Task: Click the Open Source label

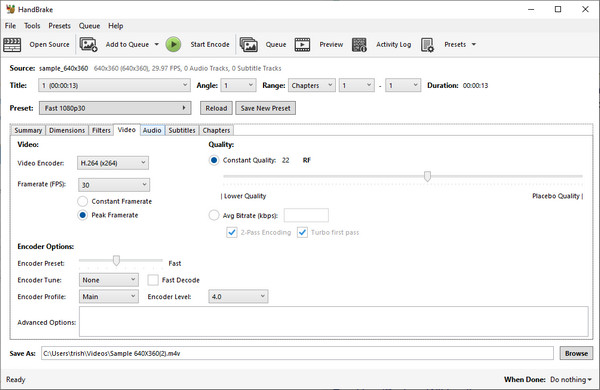Action: (x=49, y=44)
